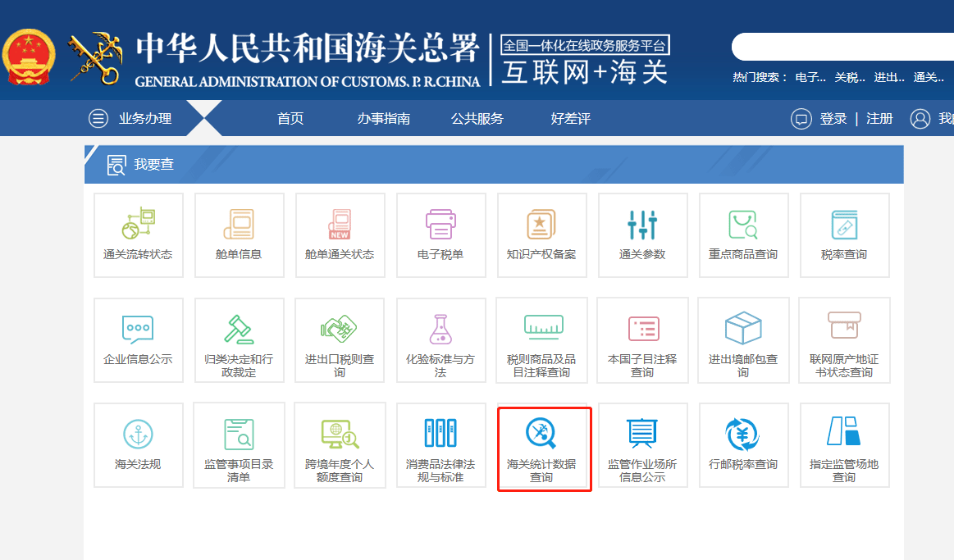Click the 企业信息公示 speech bubble icon

138,340
